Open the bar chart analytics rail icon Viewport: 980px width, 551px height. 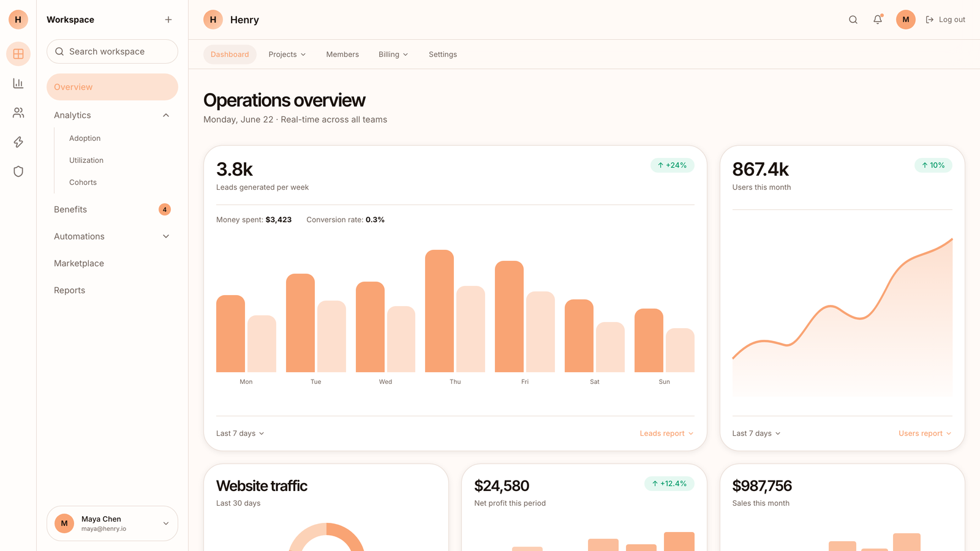tap(18, 83)
